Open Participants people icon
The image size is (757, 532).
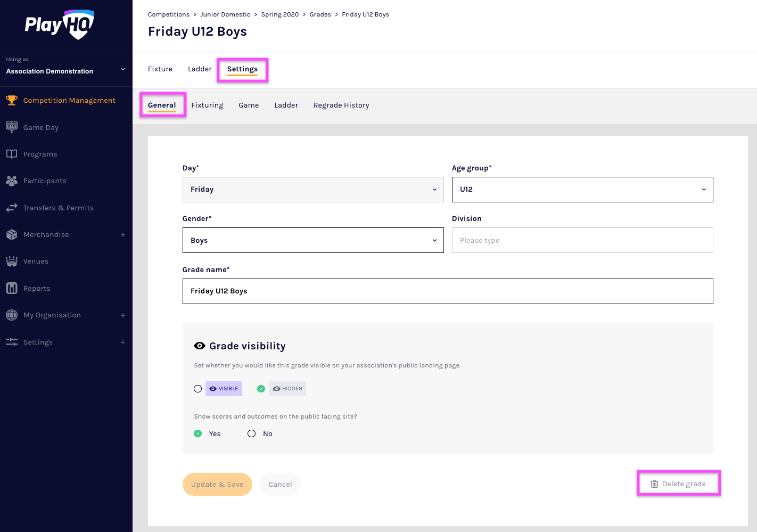click(x=12, y=181)
